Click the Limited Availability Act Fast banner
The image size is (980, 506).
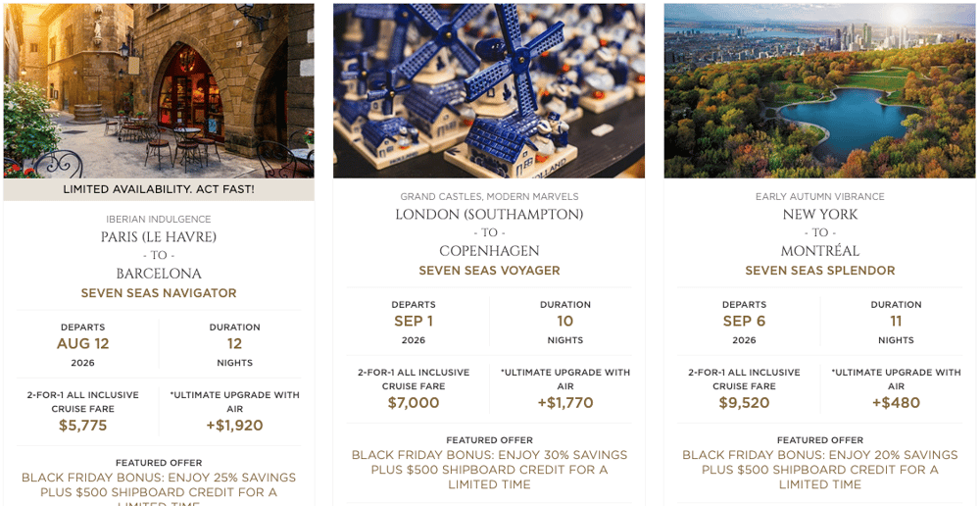pos(159,189)
